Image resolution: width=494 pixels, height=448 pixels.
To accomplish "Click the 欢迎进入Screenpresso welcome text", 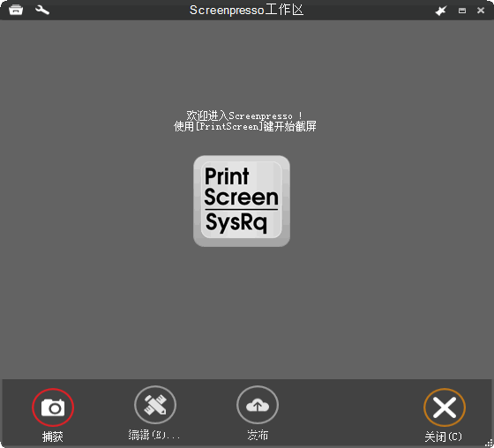I will tap(244, 116).
